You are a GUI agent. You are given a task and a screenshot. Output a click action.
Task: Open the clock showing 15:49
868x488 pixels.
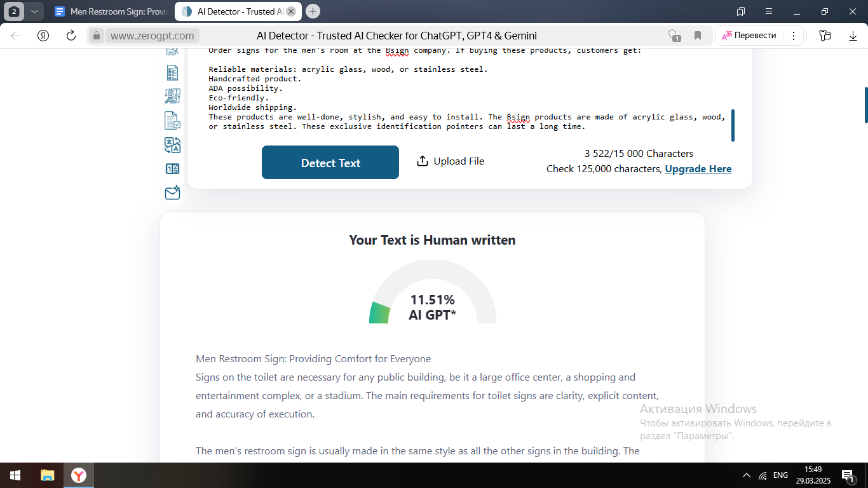click(x=813, y=475)
